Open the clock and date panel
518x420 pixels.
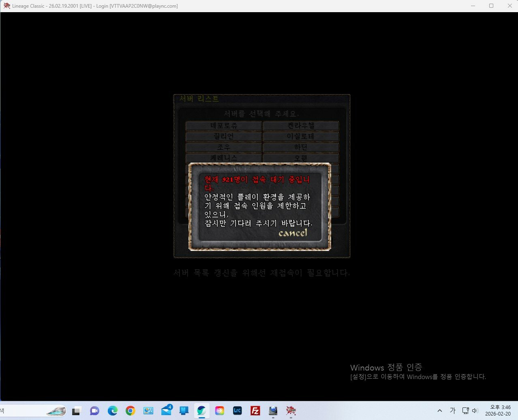(x=498, y=411)
